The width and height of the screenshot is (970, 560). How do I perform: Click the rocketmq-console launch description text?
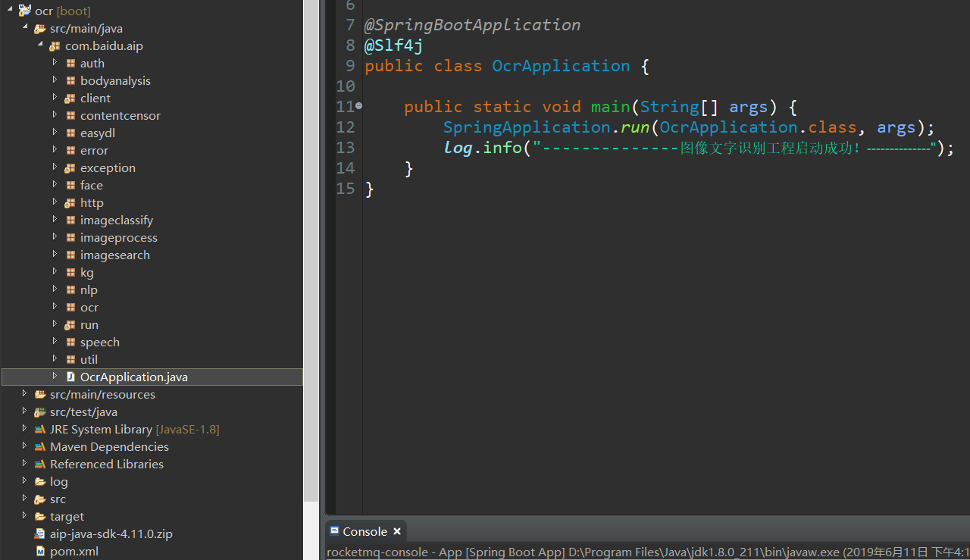coord(648,552)
